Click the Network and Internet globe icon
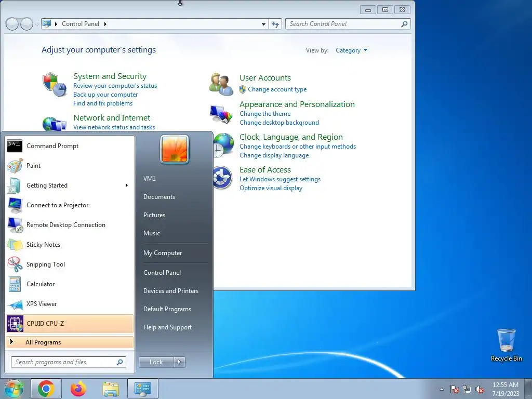The width and height of the screenshot is (532, 399). [54, 124]
